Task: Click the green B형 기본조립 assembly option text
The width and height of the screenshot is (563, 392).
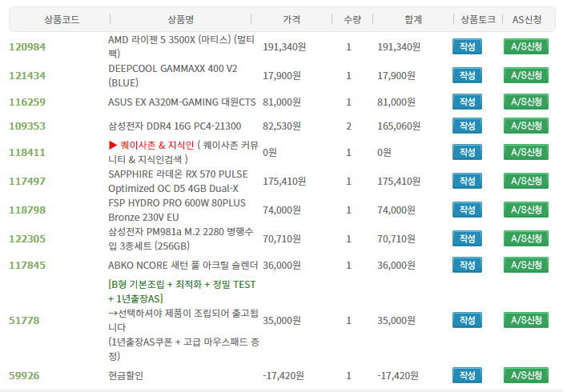Action: 182,291
